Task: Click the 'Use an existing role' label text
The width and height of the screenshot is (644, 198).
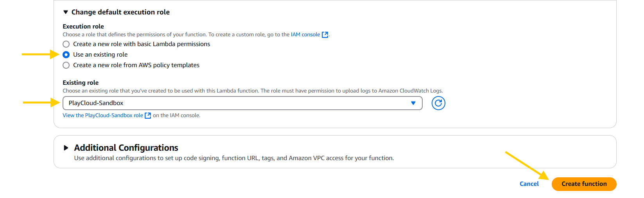Action: point(100,55)
